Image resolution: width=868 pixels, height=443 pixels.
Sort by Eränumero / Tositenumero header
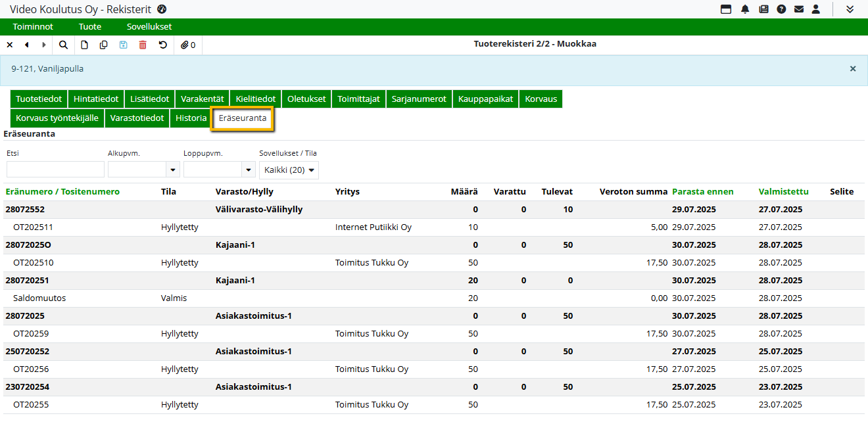pyautogui.click(x=62, y=192)
